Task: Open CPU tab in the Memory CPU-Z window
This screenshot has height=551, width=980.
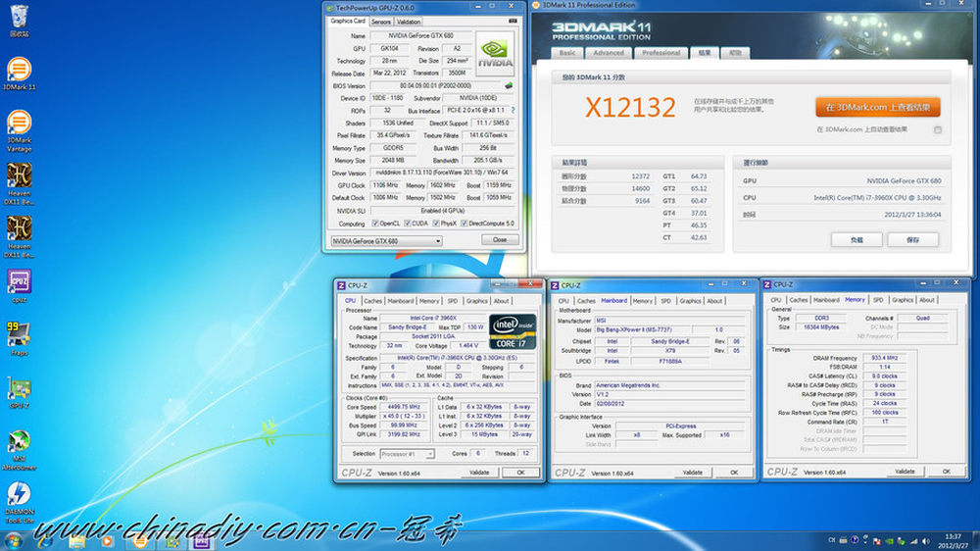Action: click(775, 300)
